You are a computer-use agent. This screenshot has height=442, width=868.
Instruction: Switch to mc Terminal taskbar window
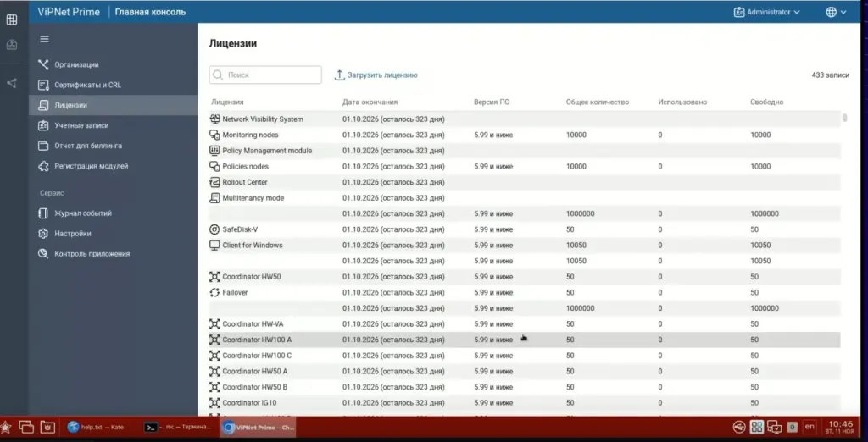178,427
